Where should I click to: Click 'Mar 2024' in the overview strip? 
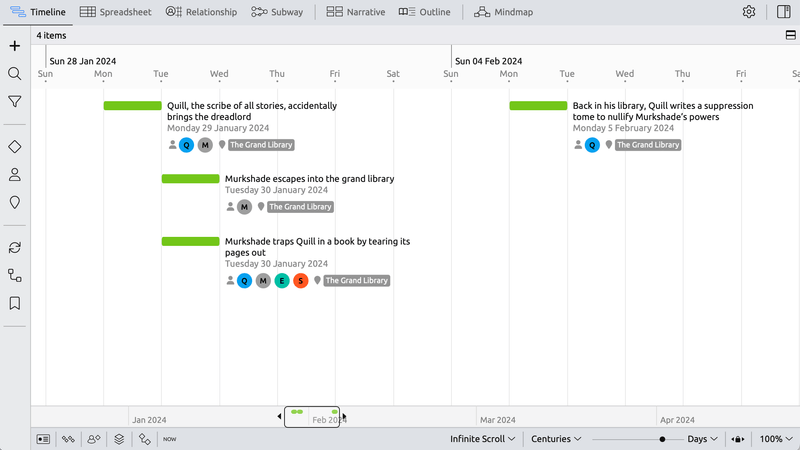pos(497,420)
